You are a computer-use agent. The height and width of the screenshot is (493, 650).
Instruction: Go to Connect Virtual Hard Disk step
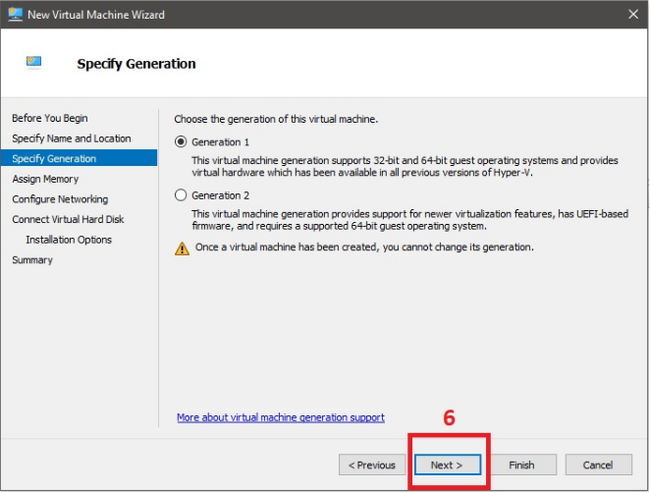pyautogui.click(x=68, y=219)
